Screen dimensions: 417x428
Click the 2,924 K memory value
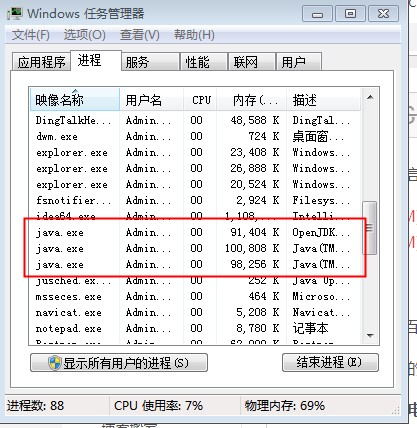pyautogui.click(x=258, y=200)
